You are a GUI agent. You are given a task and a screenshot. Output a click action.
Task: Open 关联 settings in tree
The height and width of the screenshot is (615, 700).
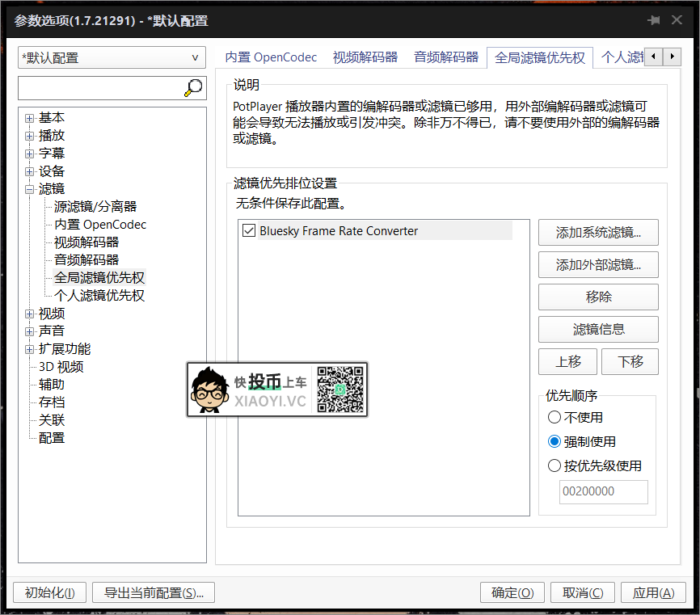point(52,420)
